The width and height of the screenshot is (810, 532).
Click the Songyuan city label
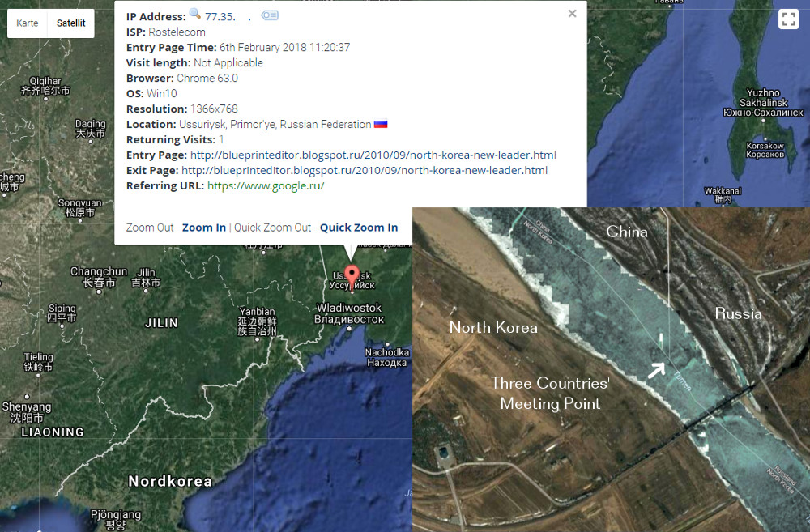80,207
